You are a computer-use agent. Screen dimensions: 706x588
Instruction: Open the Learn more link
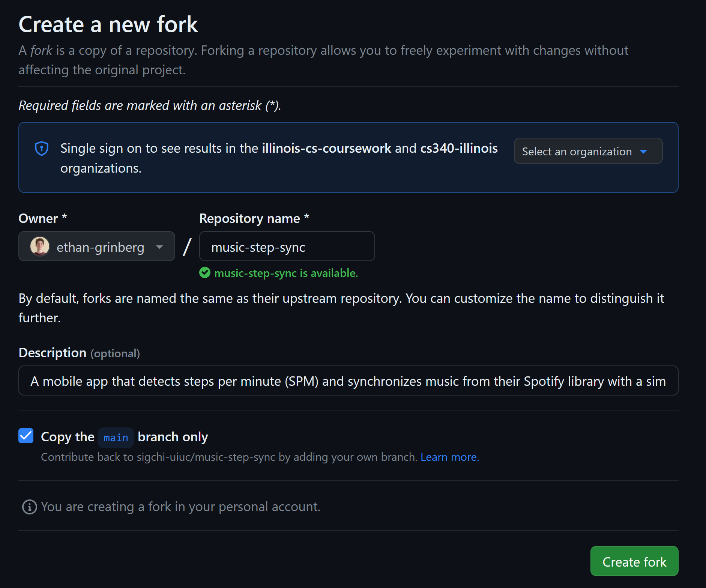coord(449,457)
